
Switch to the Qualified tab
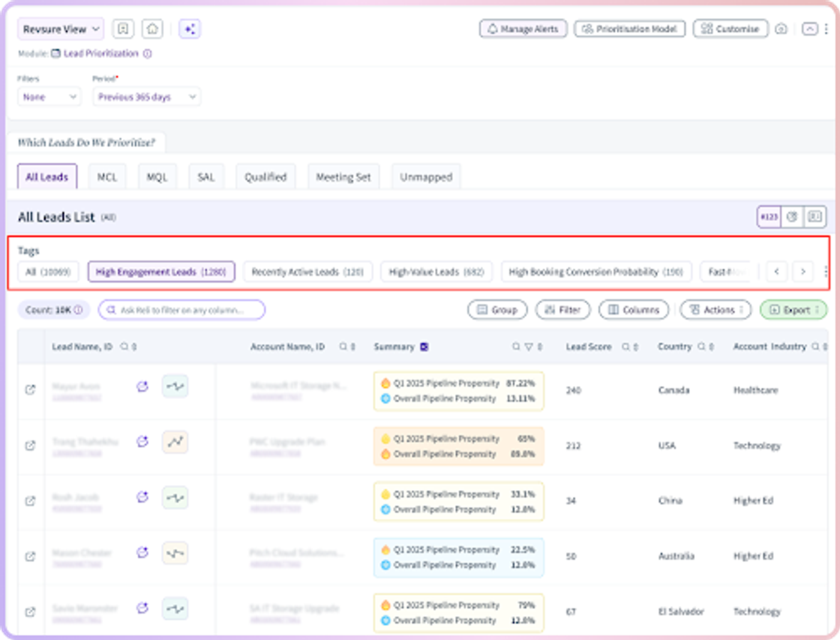(x=266, y=177)
